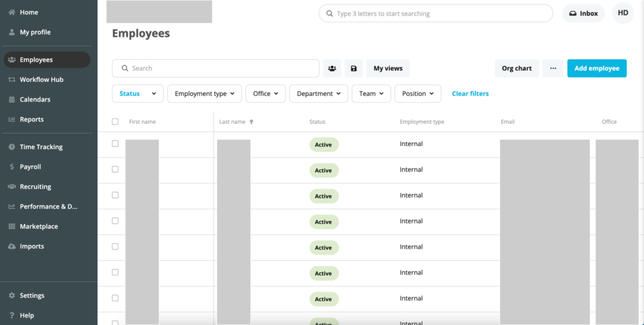Open the Team filter dropdown
The width and height of the screenshot is (644, 325).
pyautogui.click(x=371, y=94)
